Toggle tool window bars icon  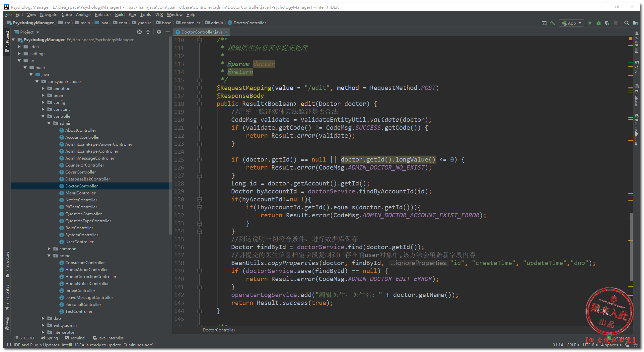(x=9, y=345)
